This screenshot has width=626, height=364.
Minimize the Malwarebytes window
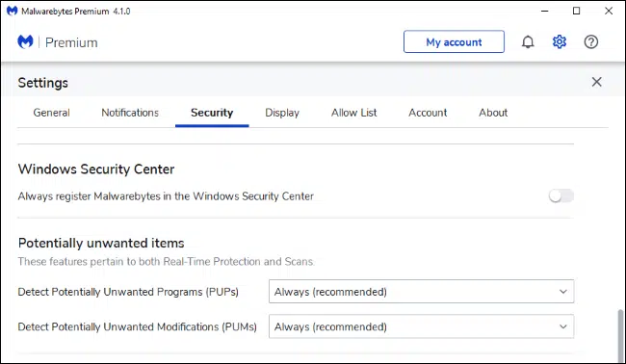point(544,11)
